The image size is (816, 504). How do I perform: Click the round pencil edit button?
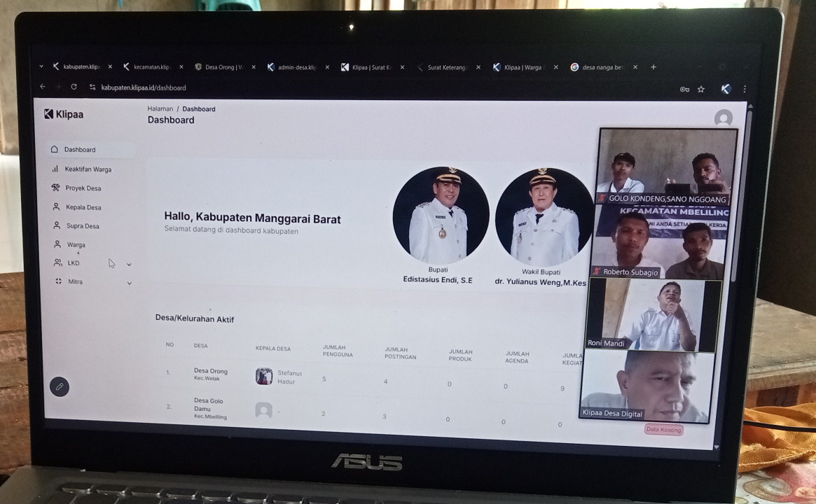click(x=60, y=386)
